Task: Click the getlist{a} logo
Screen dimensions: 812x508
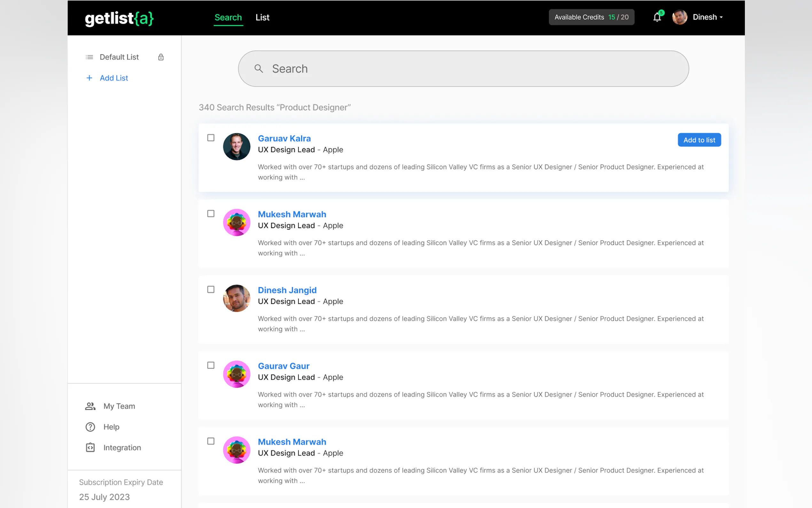Action: coord(119,18)
